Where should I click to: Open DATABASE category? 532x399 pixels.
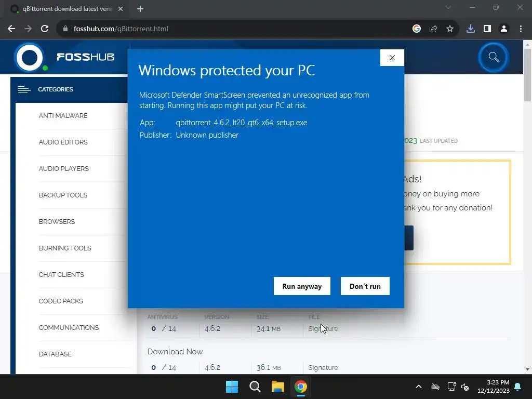[x=55, y=354]
